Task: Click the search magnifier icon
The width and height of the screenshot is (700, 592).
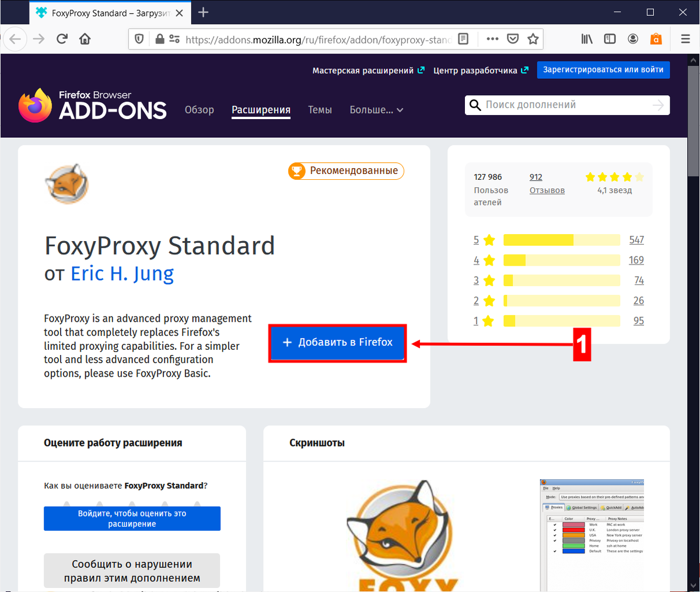Action: pos(475,105)
